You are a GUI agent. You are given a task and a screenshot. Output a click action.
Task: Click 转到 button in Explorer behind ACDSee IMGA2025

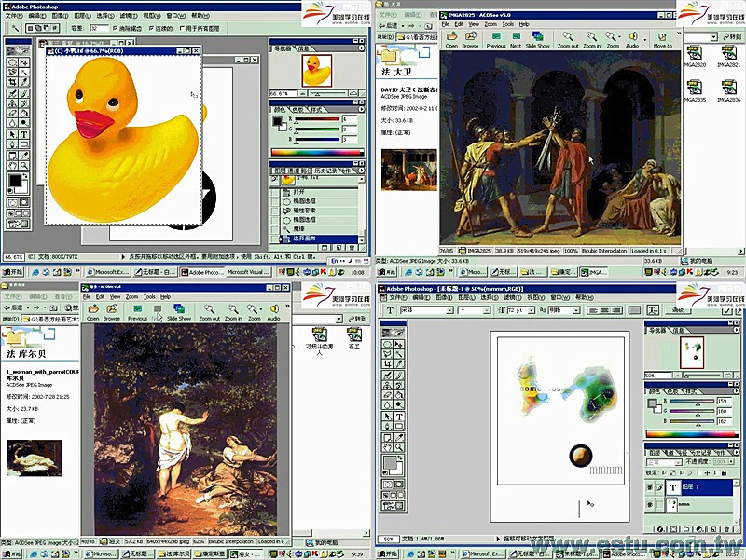(x=732, y=36)
